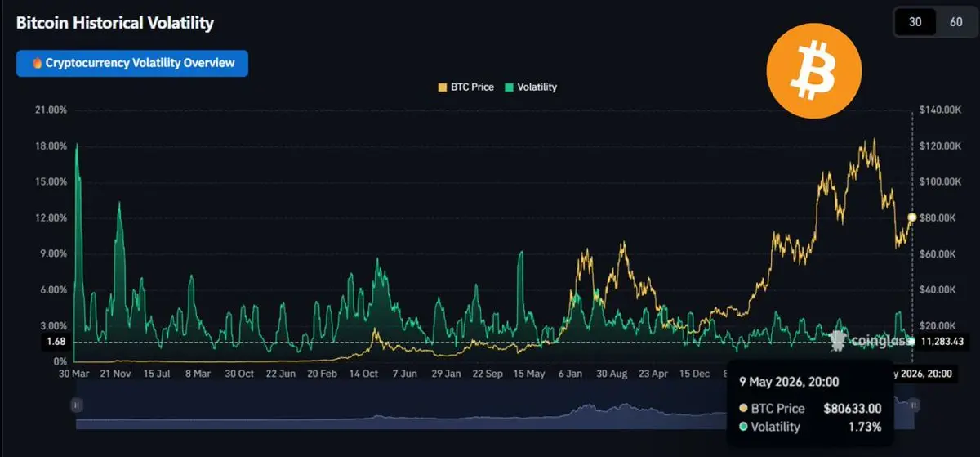980x457 pixels.
Task: Click the '30 Aug' date label
Action: click(x=612, y=374)
